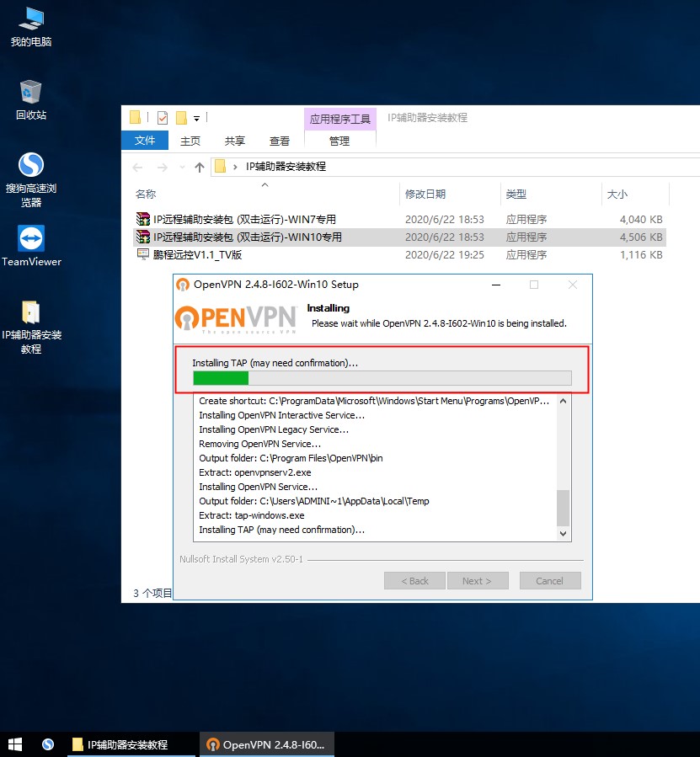
Task: Click the Windows Start button
Action: [15, 744]
